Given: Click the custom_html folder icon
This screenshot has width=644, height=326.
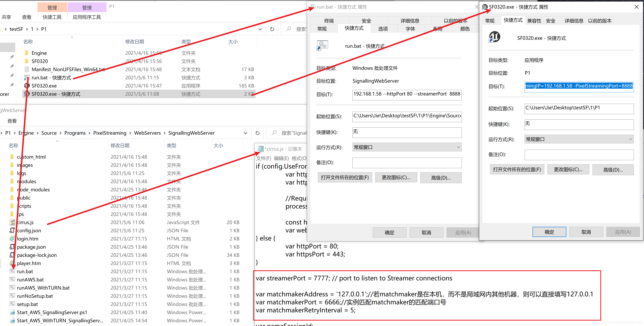Looking at the screenshot, I should coord(12,157).
